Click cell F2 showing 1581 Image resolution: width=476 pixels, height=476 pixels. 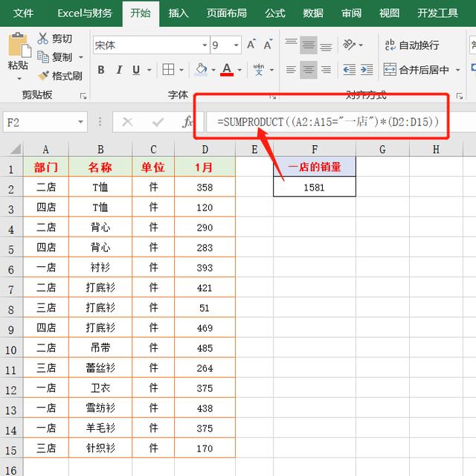point(315,187)
